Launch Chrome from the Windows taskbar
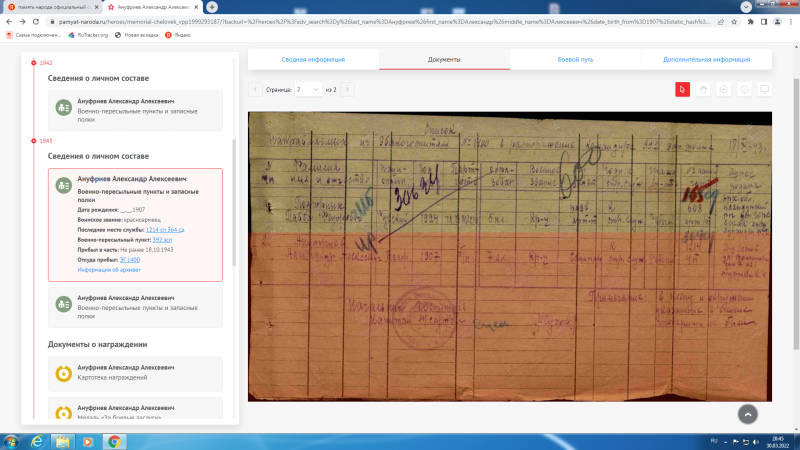This screenshot has height=450, width=800. [x=114, y=441]
